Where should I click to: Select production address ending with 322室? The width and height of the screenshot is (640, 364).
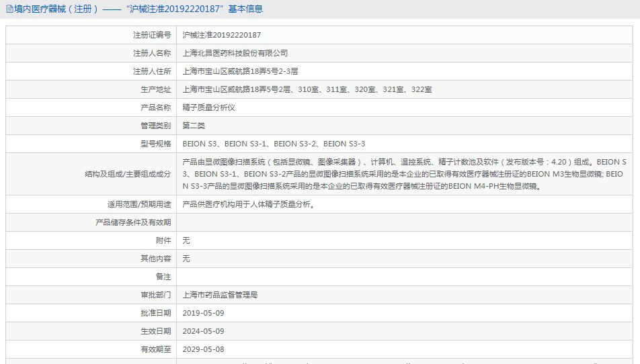[x=307, y=90]
